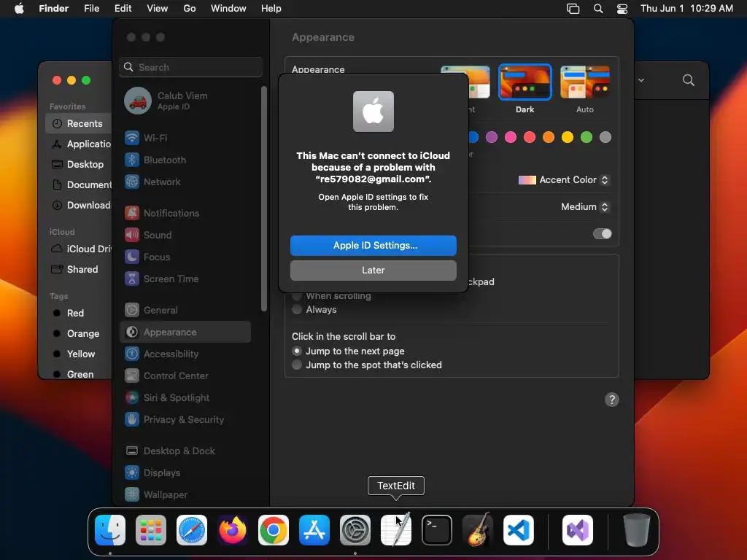Open the Apple menu

tap(19, 9)
